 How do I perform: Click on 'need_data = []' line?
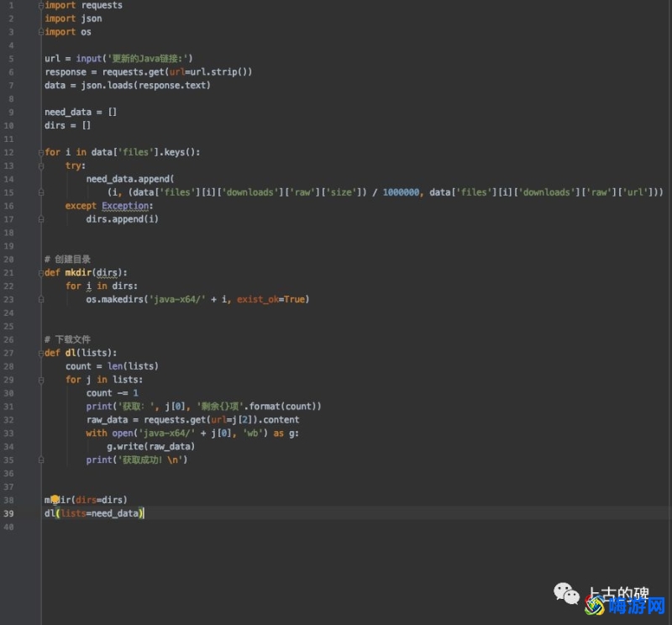point(81,113)
